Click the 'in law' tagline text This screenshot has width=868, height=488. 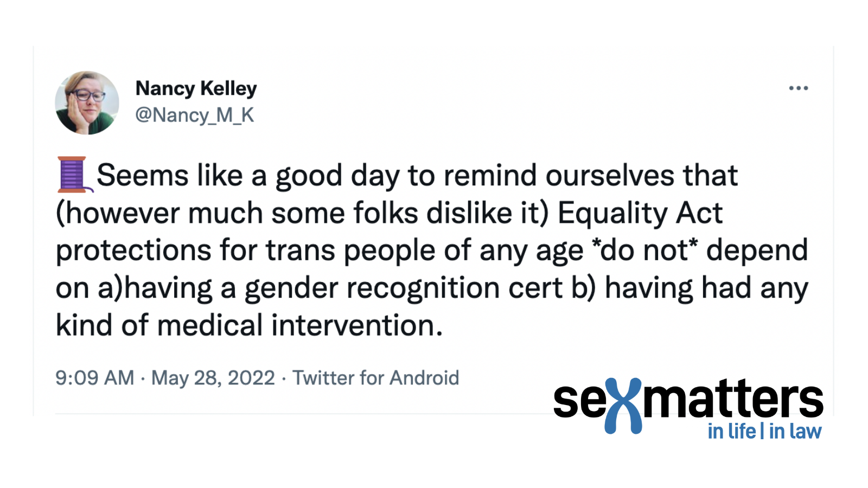[795, 431]
